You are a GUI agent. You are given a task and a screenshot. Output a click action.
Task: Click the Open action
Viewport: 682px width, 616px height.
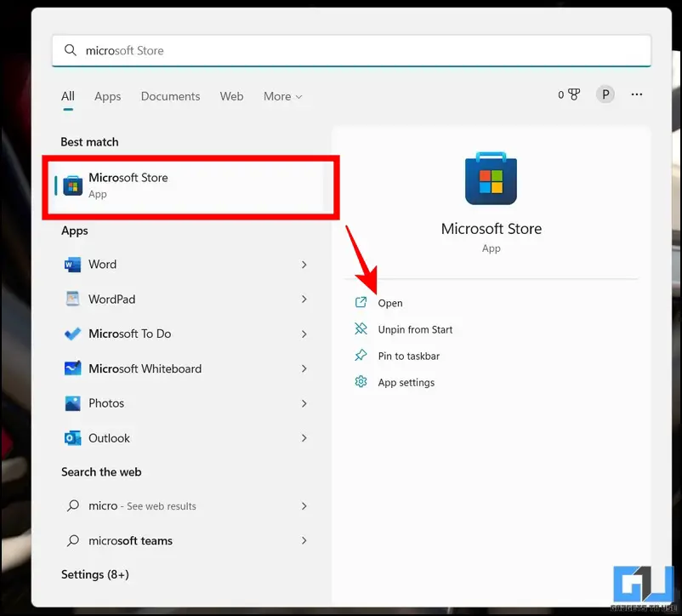point(390,303)
